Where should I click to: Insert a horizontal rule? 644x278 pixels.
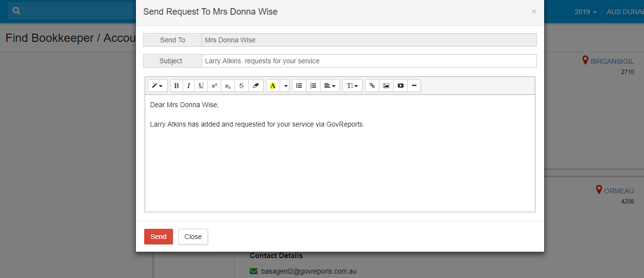pyautogui.click(x=414, y=86)
